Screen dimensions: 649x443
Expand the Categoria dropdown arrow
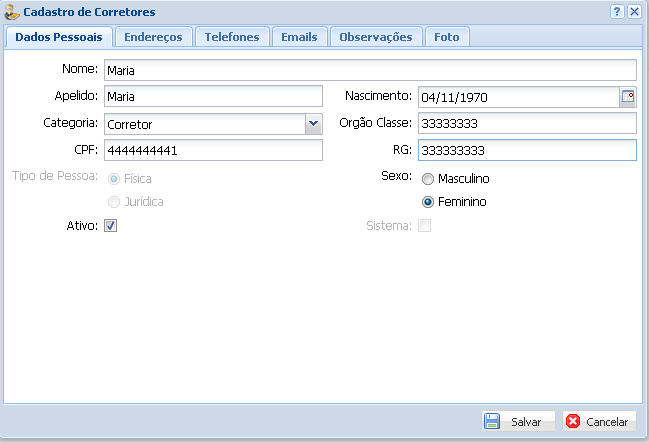click(313, 123)
